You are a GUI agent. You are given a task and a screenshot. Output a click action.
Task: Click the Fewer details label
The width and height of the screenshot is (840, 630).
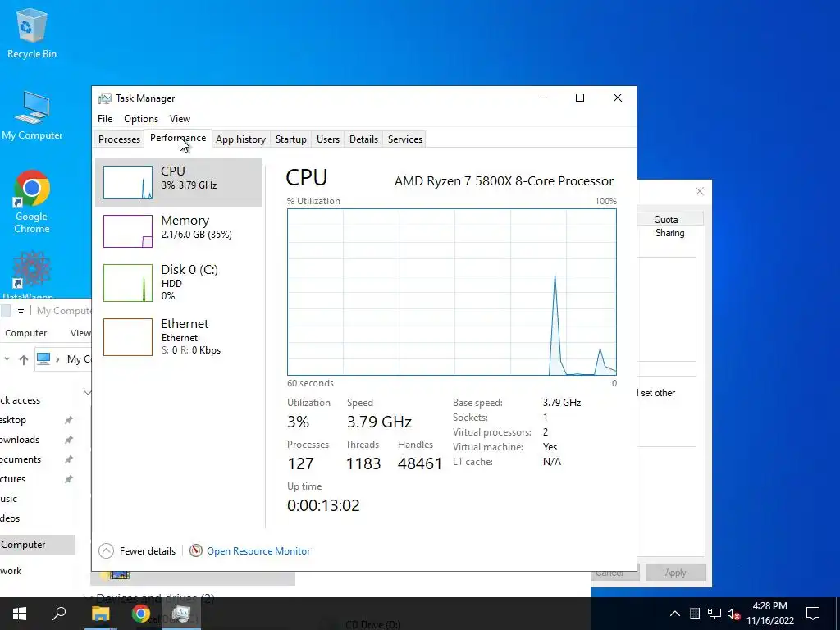click(148, 550)
